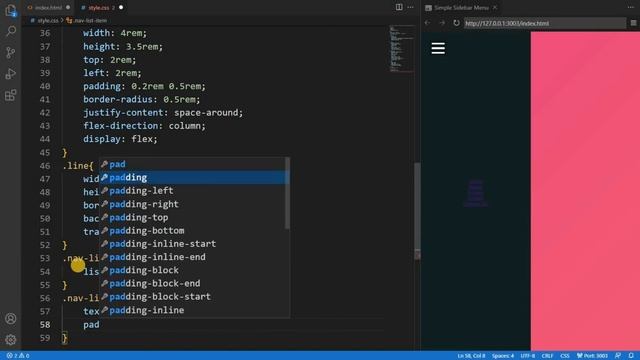Click 'display: flex;' code line
Viewport: 640px width, 360px height.
[x=120, y=139]
